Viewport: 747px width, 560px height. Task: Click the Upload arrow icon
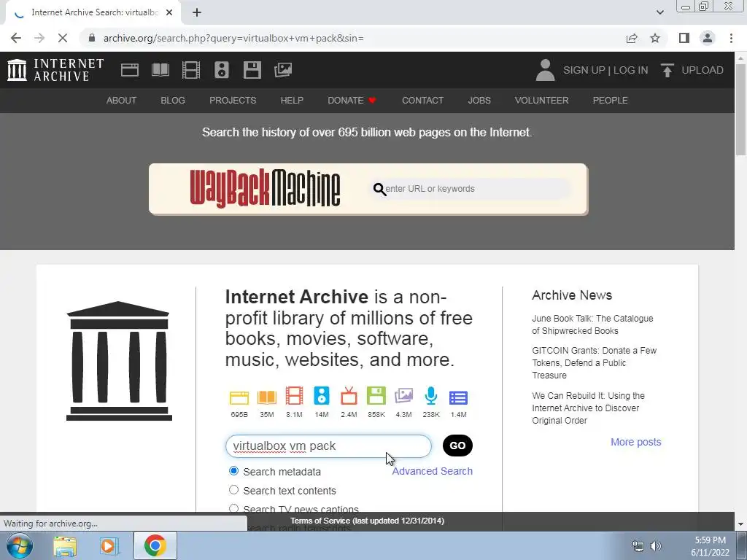point(667,70)
